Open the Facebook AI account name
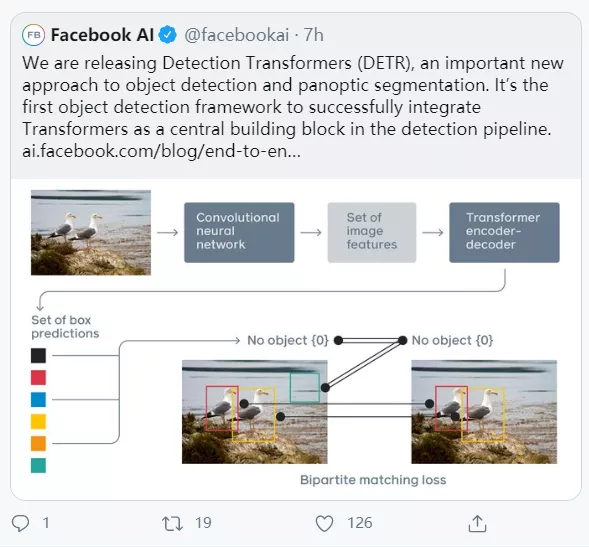Viewport: 589px width, 547px height. [102, 35]
